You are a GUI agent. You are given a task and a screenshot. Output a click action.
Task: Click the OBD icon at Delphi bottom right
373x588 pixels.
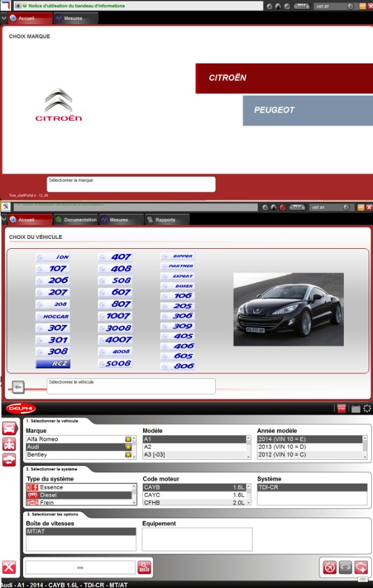click(361, 567)
